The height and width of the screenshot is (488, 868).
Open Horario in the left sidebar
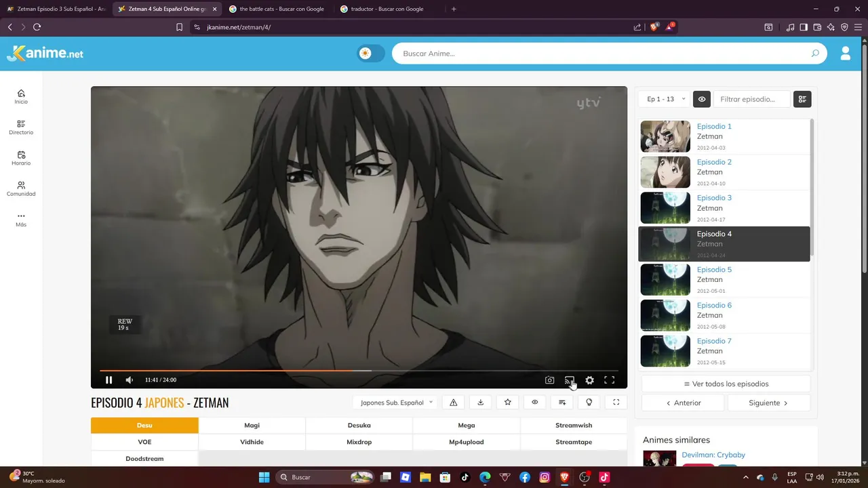tap(21, 158)
